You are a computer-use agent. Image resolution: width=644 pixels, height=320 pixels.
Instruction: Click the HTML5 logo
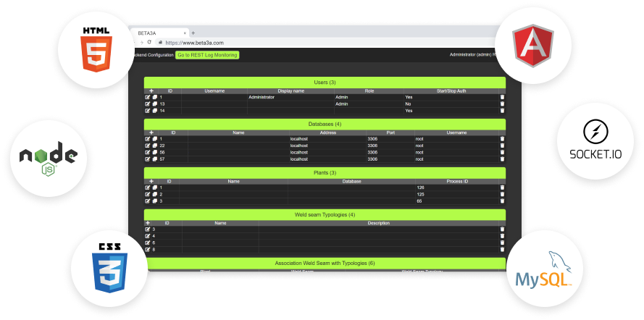pyautogui.click(x=96, y=49)
